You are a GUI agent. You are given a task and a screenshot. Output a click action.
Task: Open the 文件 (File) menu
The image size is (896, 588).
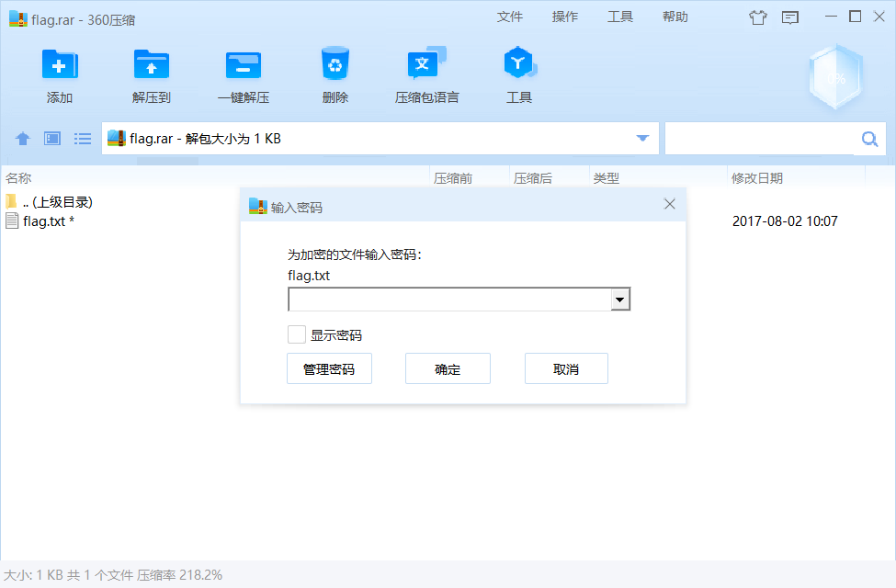coord(510,17)
